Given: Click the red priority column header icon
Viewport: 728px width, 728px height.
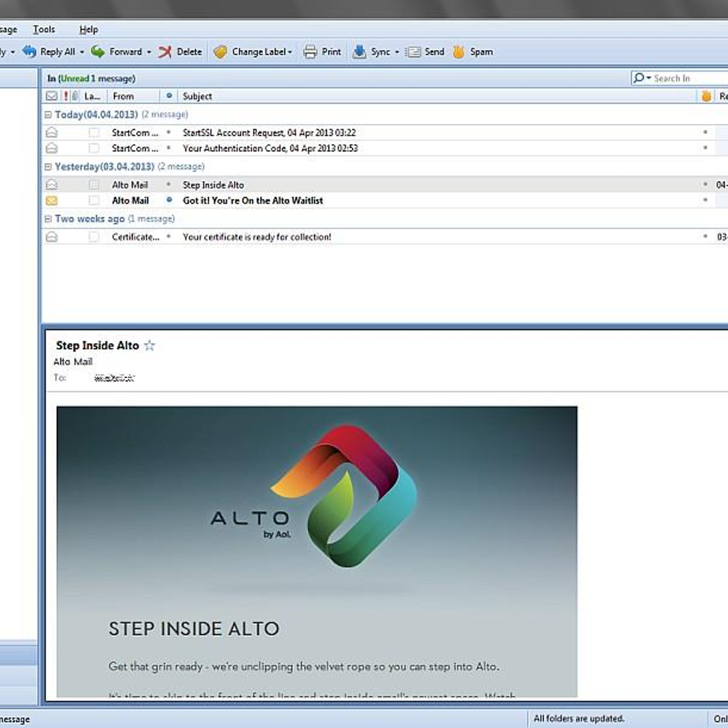Looking at the screenshot, I should (x=66, y=96).
